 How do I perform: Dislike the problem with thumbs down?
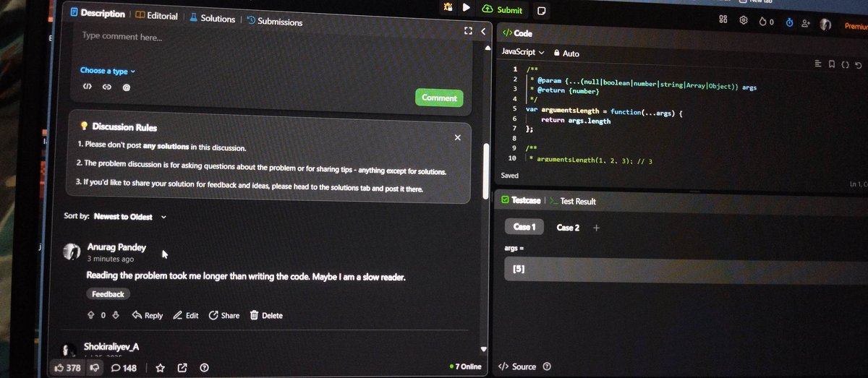click(94, 368)
